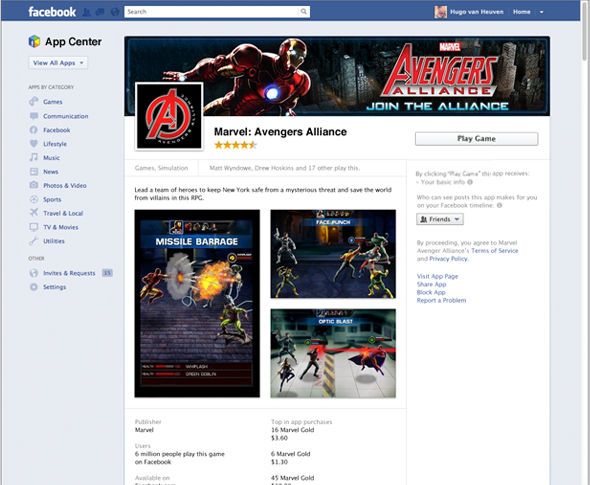Image resolution: width=590 pixels, height=485 pixels.
Task: Click App Center settings link
Action: pos(54,287)
